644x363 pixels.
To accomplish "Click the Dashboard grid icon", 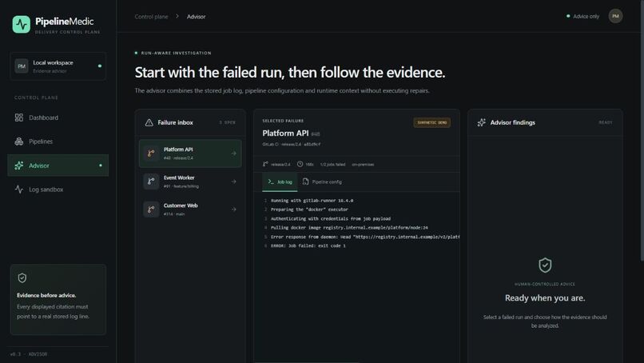I will pos(19,118).
